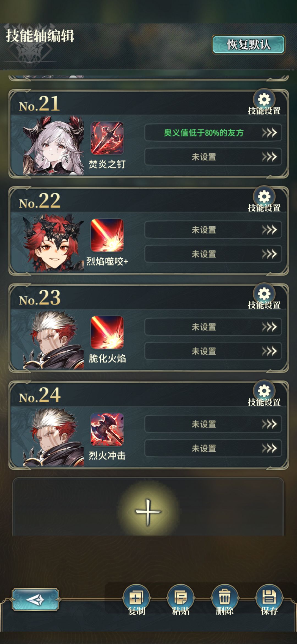Expand No.21 second 未设置 condition
Viewport: 297px width, 644px height.
[x=213, y=157]
